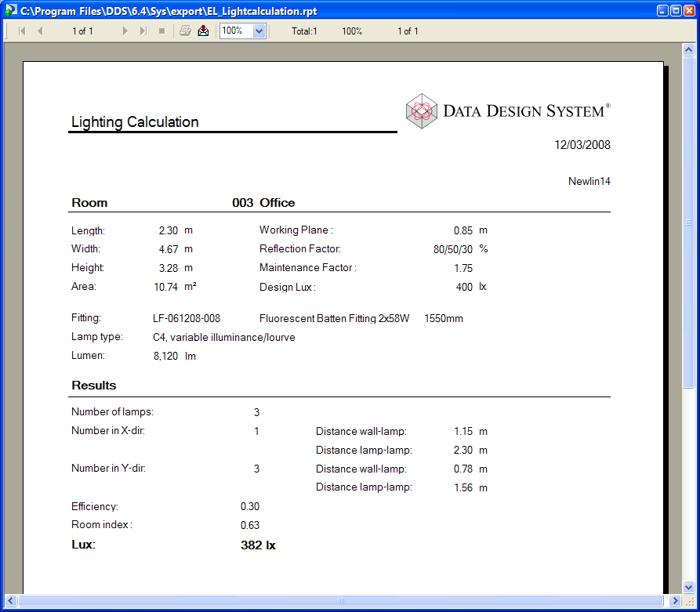
Task: Click the vertical scrollbar thumb
Action: (x=688, y=222)
